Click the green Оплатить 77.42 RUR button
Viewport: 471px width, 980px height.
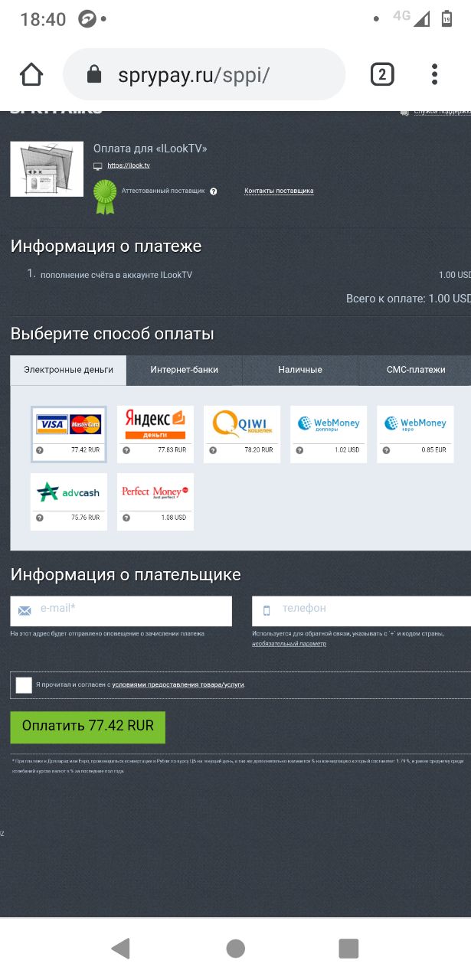pos(88,727)
